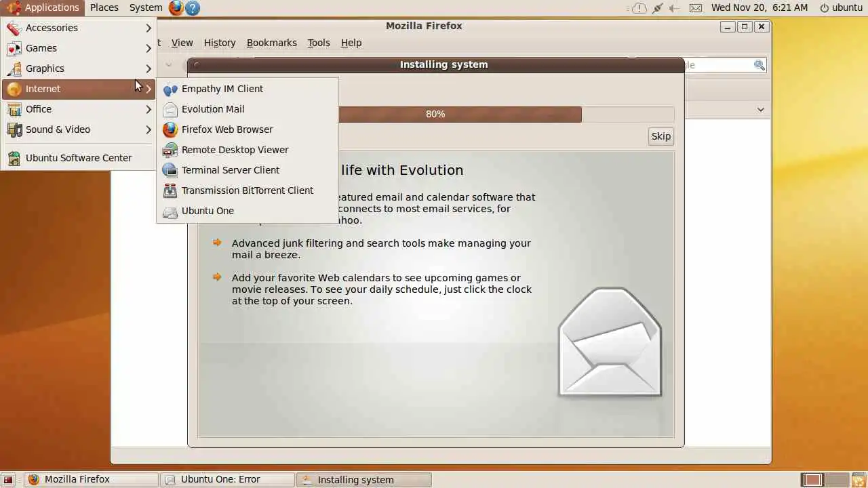
Task: Select the second workspace in the switcher
Action: tap(837, 480)
